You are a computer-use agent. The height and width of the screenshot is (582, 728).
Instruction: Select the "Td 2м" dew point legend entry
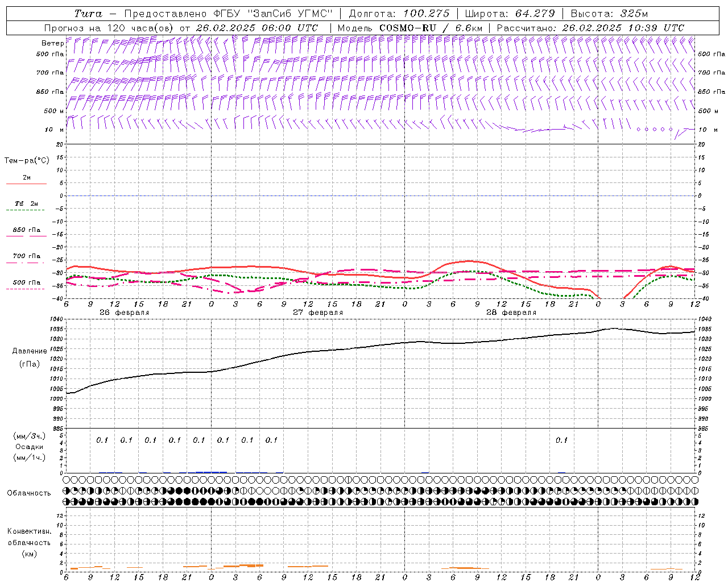27,203
